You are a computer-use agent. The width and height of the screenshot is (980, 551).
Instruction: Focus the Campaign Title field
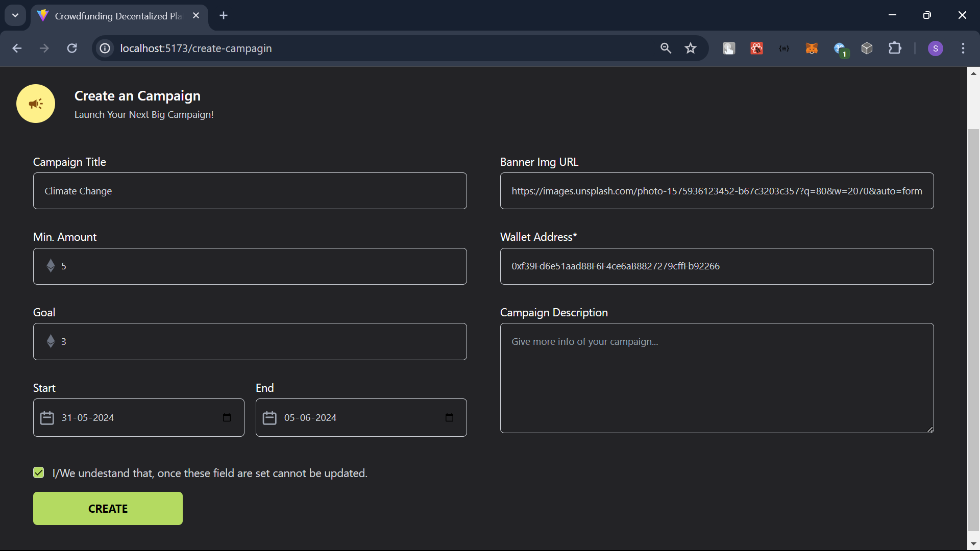point(250,191)
